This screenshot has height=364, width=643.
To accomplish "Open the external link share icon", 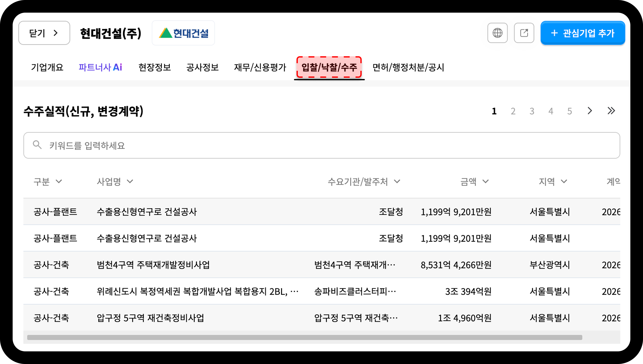I will click(524, 33).
